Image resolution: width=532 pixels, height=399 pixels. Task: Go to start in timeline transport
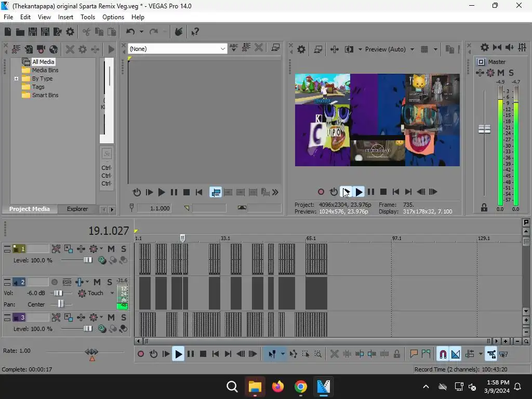[216, 354]
